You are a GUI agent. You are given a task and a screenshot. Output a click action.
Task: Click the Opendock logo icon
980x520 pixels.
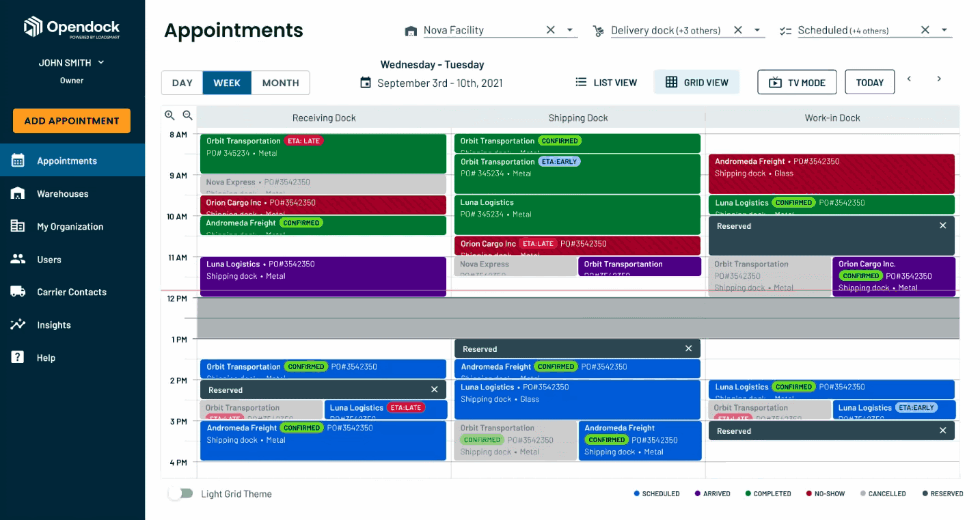click(33, 27)
